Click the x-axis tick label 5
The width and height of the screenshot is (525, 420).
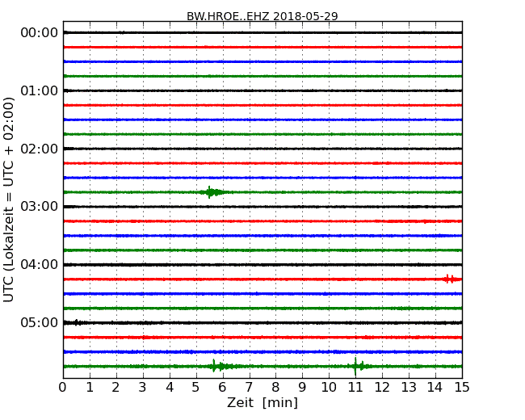click(x=196, y=388)
